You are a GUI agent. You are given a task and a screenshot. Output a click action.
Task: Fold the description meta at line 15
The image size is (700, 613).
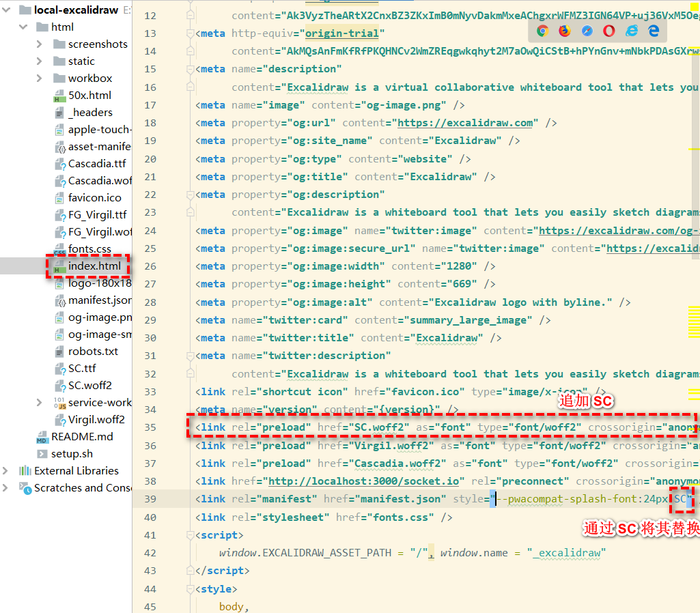pyautogui.click(x=191, y=69)
